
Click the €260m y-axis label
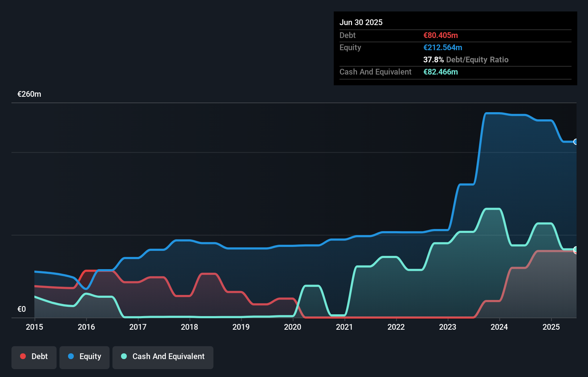[29, 94]
